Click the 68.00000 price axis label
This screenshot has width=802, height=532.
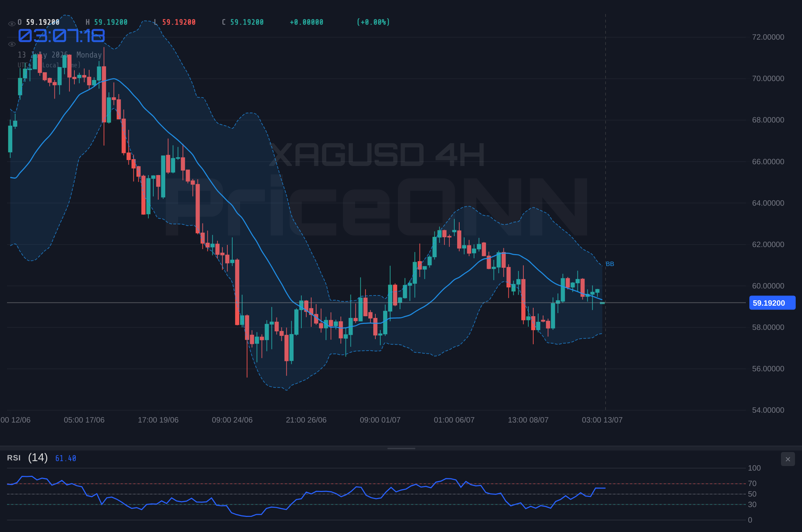768,120
